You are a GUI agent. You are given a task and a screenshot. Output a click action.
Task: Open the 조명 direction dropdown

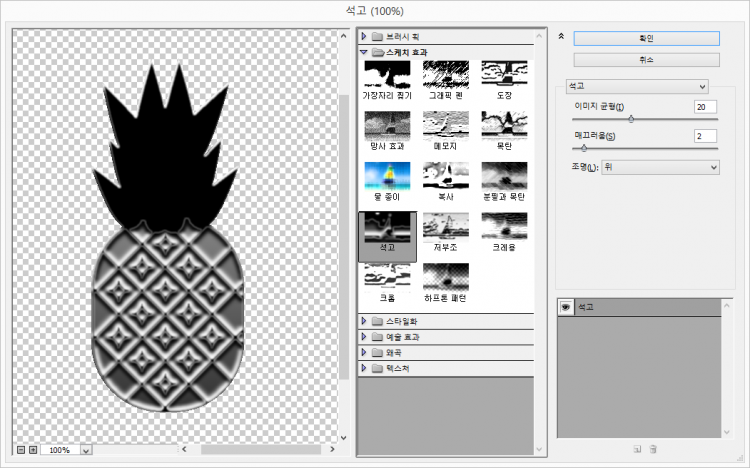coord(660,168)
